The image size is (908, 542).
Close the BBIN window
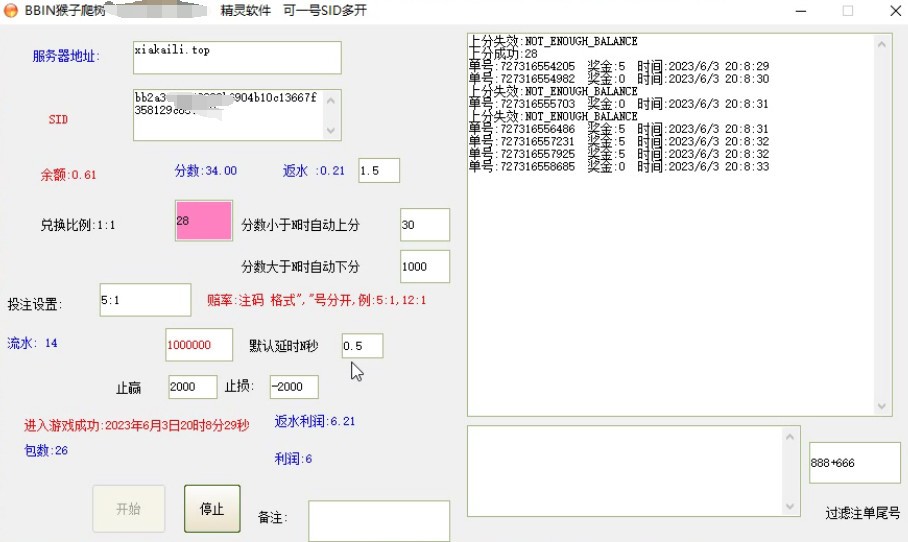click(x=895, y=11)
